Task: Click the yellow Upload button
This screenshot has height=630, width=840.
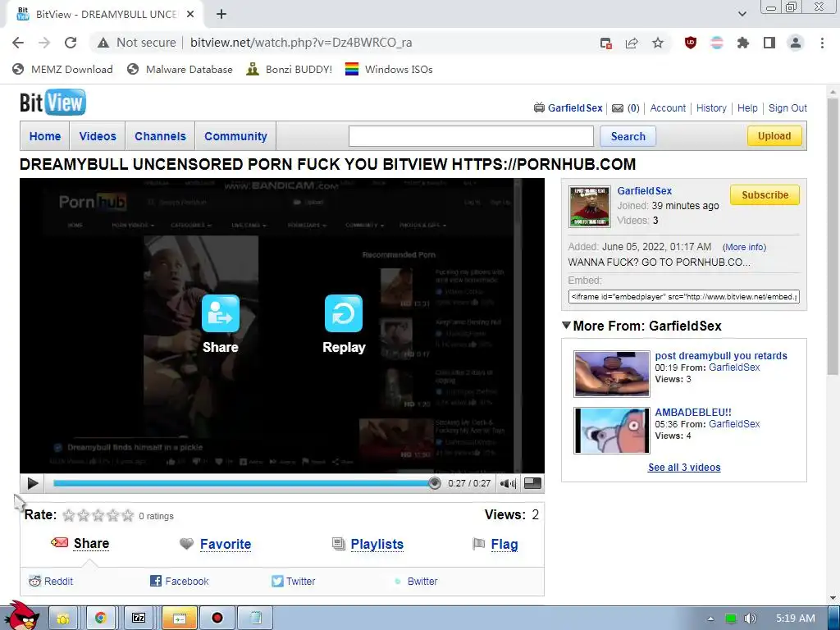Action: pos(774,136)
